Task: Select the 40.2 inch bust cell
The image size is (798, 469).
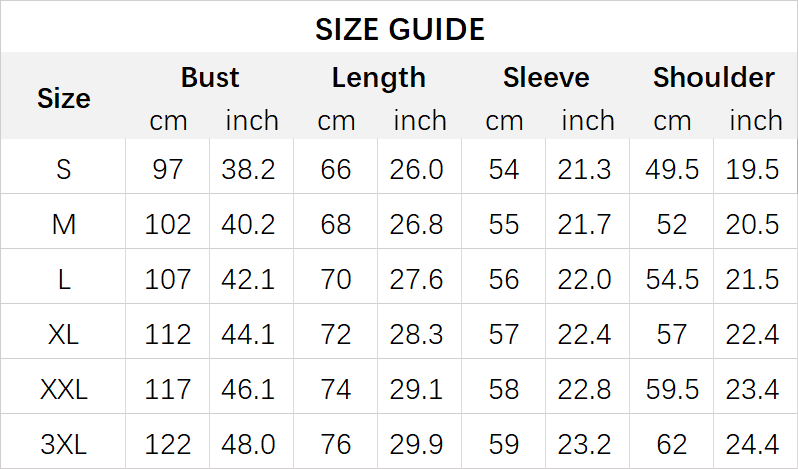Action: point(249,224)
